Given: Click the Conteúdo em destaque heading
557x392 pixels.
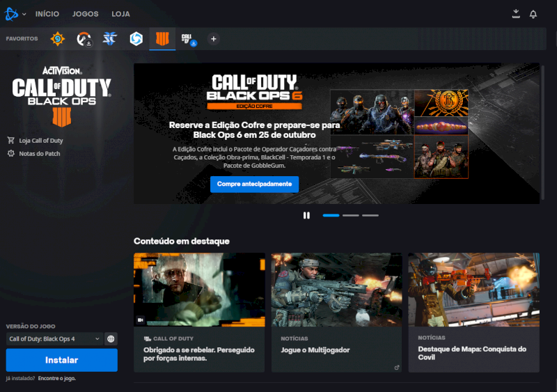Looking at the screenshot, I should (182, 242).
